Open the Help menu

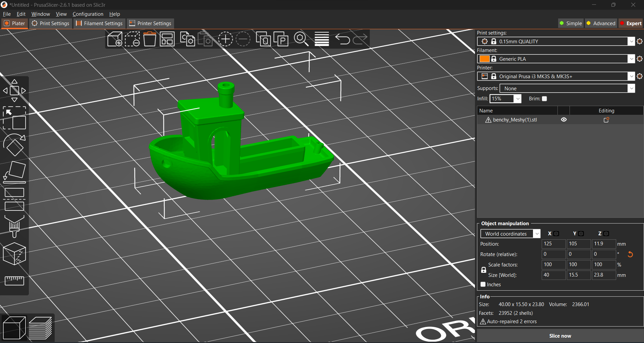click(115, 14)
